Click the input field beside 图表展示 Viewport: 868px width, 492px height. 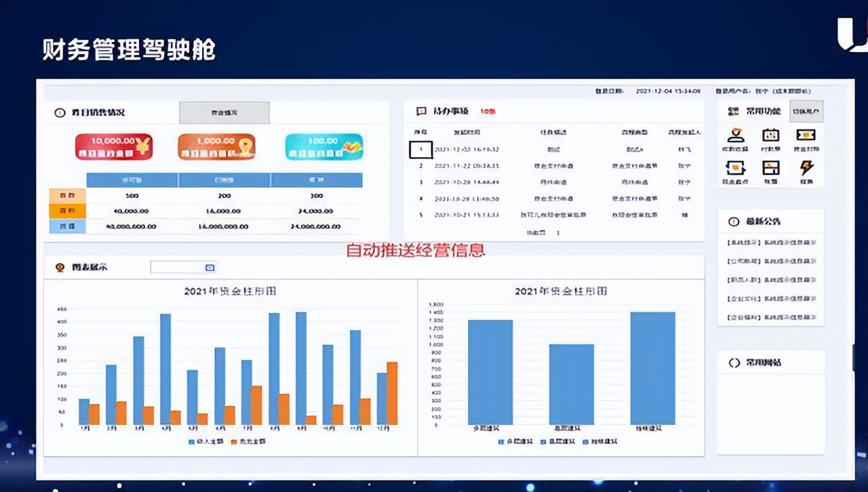[176, 268]
